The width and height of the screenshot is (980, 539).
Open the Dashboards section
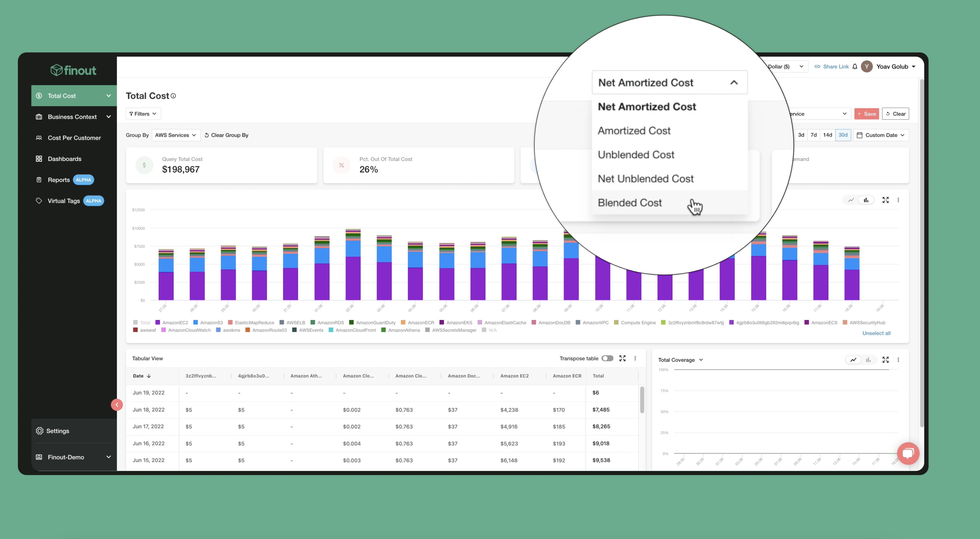[64, 159]
